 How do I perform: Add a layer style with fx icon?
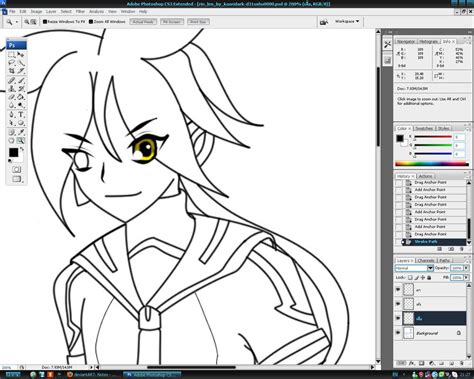412,363
